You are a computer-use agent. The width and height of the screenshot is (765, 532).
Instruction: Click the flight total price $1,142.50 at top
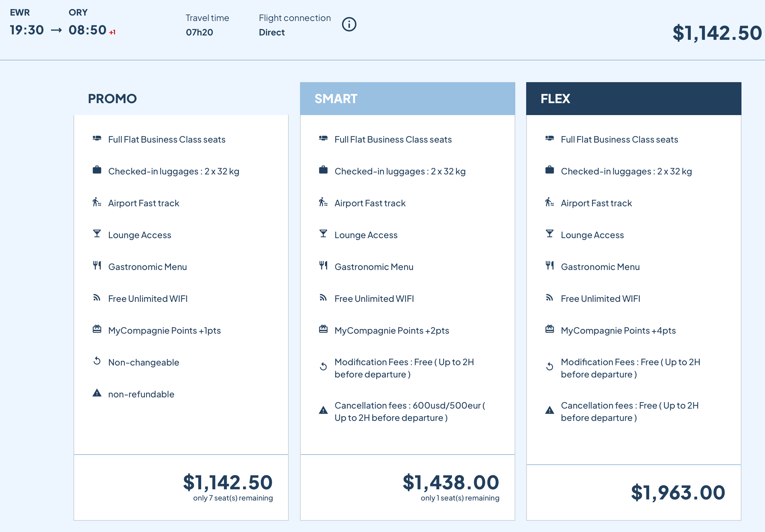tap(717, 33)
